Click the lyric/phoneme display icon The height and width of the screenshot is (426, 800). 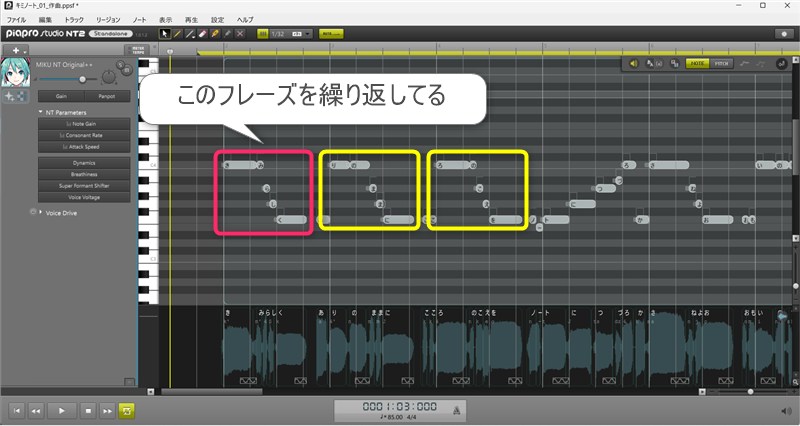click(x=653, y=64)
